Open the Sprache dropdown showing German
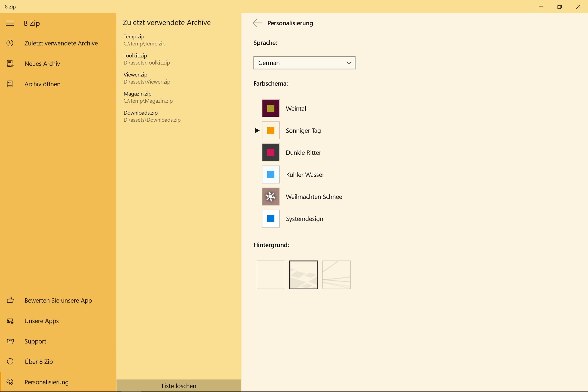 coord(304,63)
